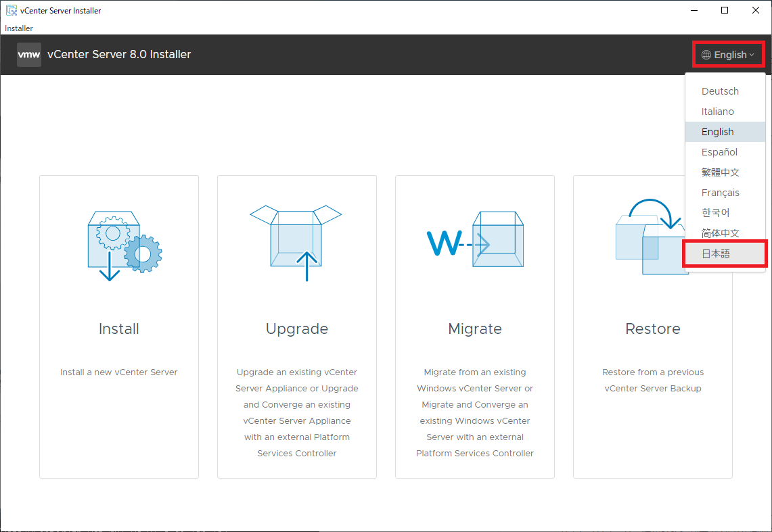Click 'vCenter Server 8.0 Installer' header title
Viewport: 772px width, 532px height.
(x=119, y=55)
